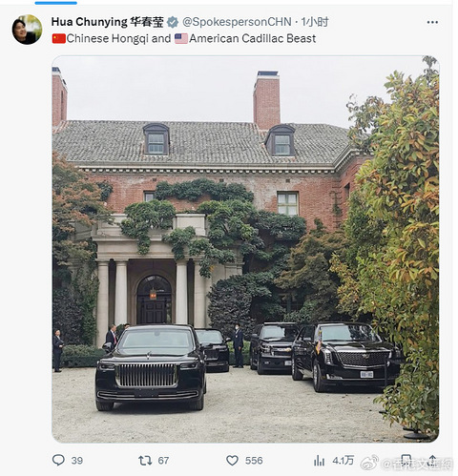Open the three-dot more options menu
The height and width of the screenshot is (476, 458).
pos(432,22)
